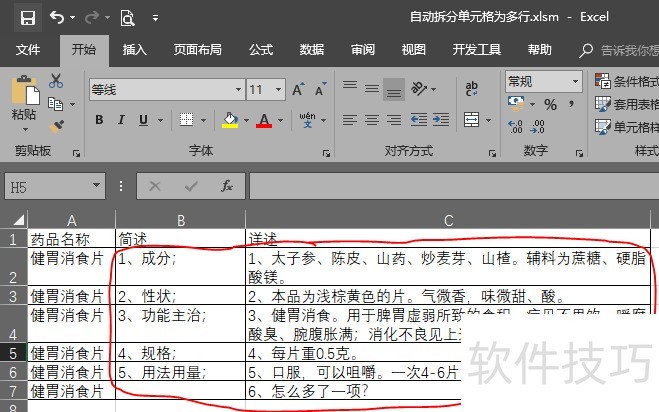
Task: Switch to the 公式 Formulas tab
Action: click(261, 50)
